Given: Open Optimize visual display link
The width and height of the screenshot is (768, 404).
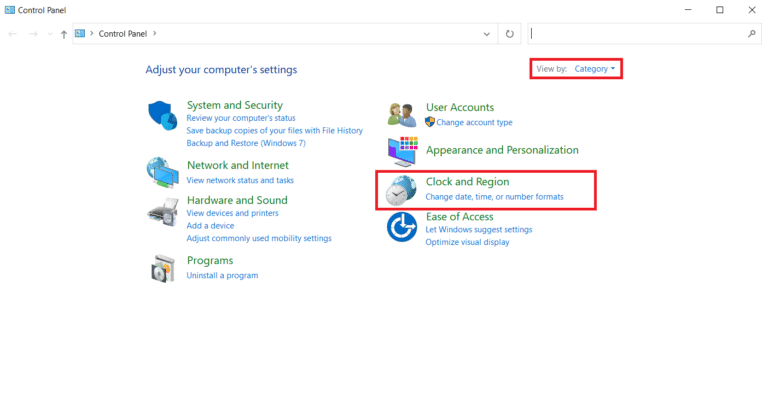Looking at the screenshot, I should tap(467, 242).
